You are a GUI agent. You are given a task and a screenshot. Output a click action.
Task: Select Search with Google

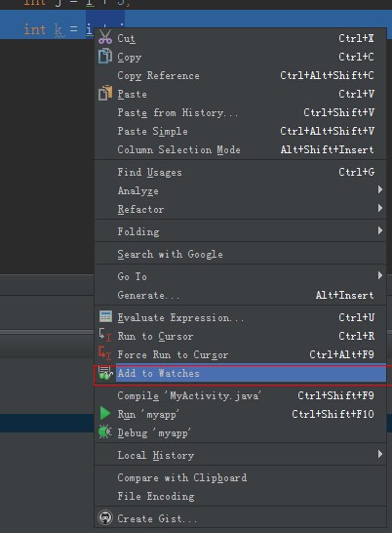click(x=240, y=254)
